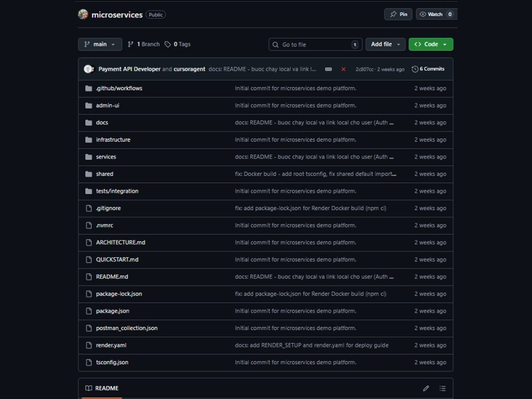Edit README with the pencil icon
Viewport: 532px width, 399px height.
tap(426, 388)
